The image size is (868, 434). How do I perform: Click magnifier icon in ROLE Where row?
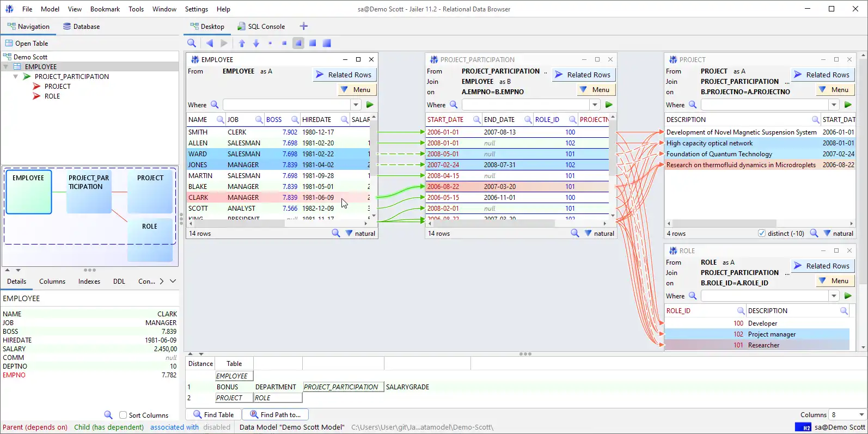[693, 296]
